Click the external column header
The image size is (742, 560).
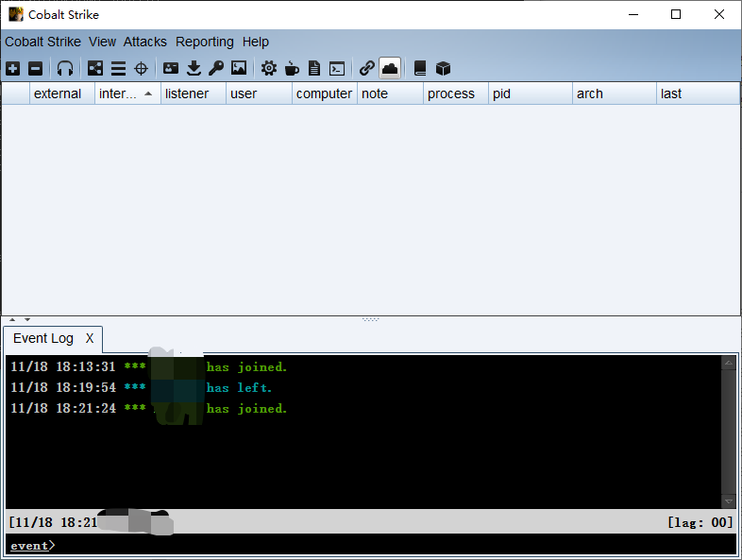coord(58,93)
